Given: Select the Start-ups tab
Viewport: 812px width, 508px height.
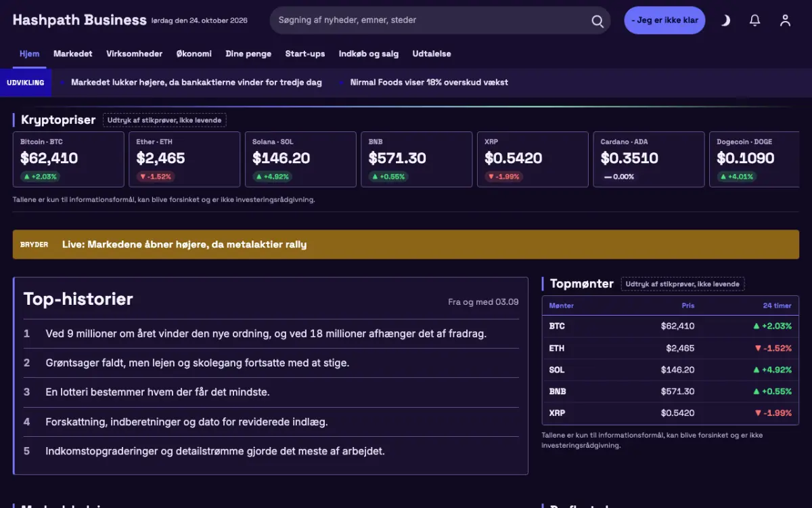Looking at the screenshot, I should pos(305,54).
